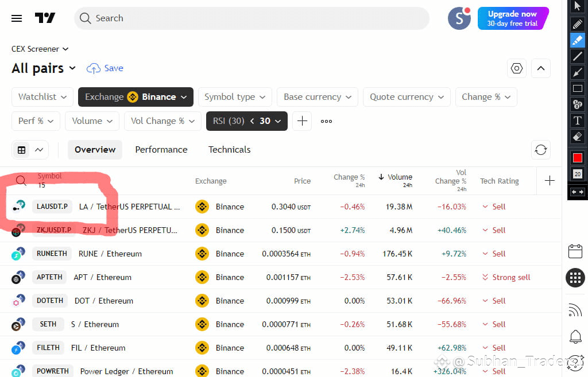This screenshot has height=377, width=588.
Task: Open the Symbol type filter
Action: coord(235,96)
